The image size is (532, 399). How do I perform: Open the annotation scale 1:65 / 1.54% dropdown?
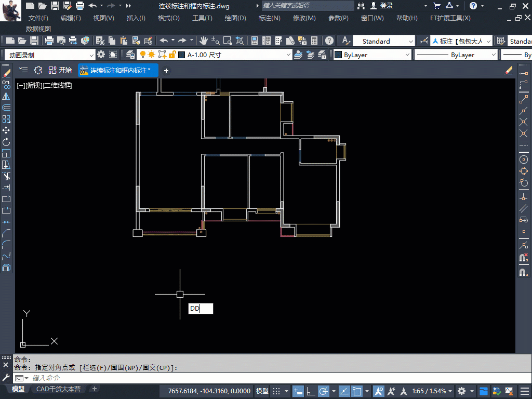point(432,391)
